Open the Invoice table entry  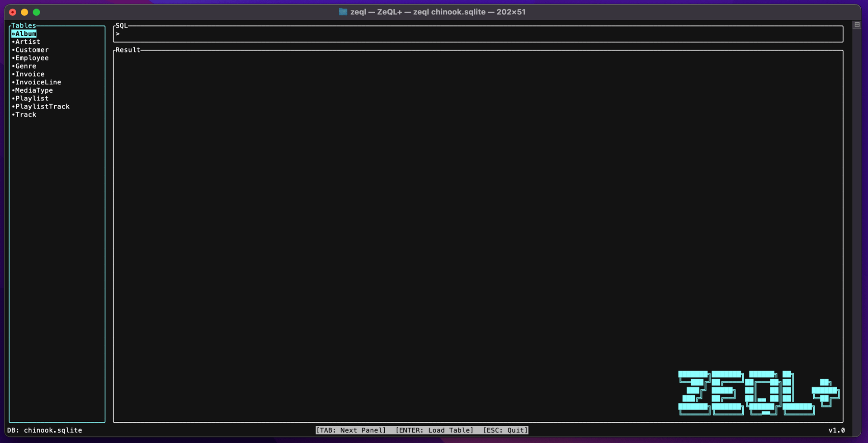click(x=28, y=75)
